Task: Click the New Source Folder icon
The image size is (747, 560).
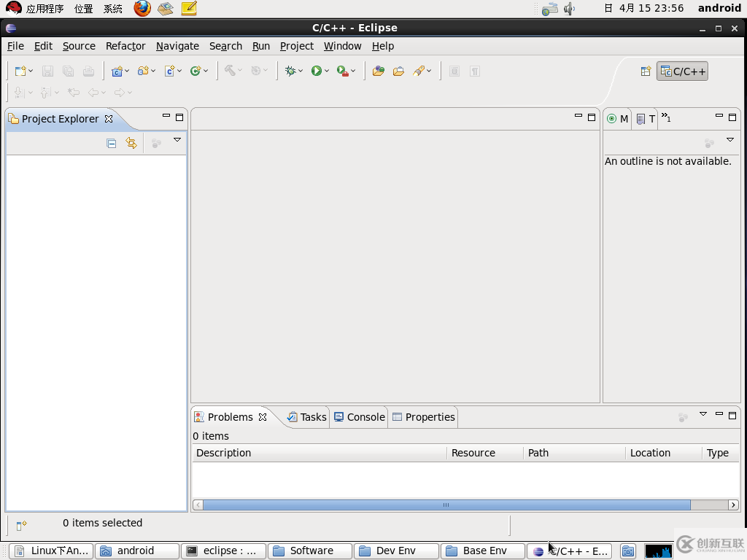Action: (x=143, y=71)
